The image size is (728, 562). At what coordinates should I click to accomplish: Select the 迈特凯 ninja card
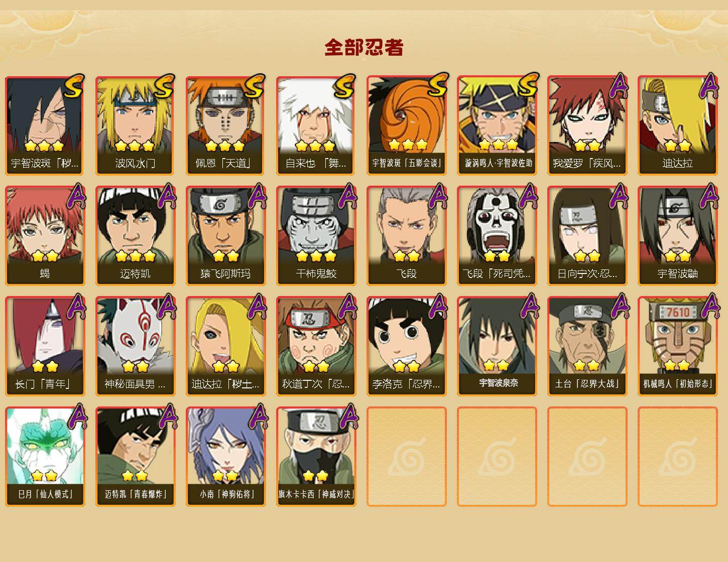coord(136,236)
